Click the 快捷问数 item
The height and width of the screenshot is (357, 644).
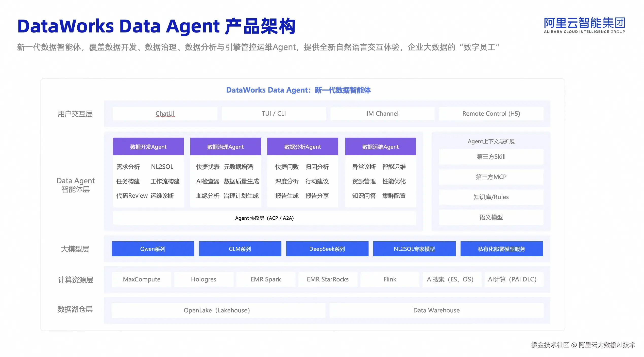coord(287,167)
